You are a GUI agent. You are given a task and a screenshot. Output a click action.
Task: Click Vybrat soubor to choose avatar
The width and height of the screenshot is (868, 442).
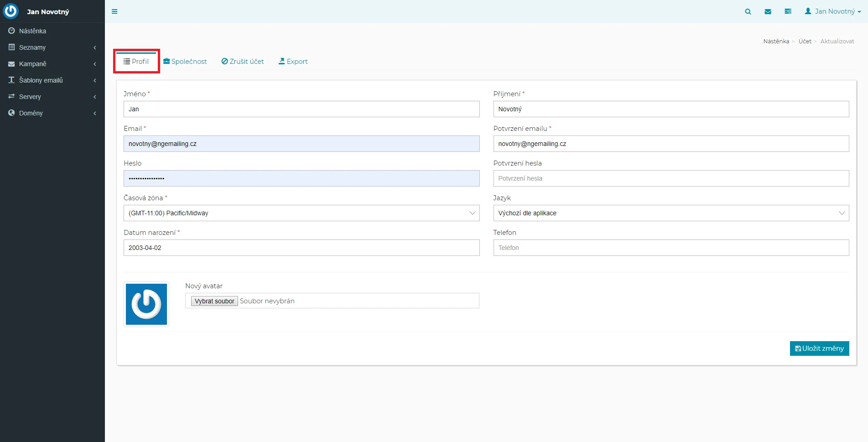[x=214, y=301]
